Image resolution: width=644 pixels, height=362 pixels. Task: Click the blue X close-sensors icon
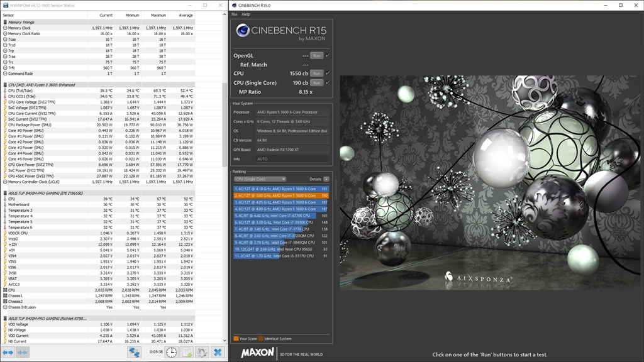218,353
